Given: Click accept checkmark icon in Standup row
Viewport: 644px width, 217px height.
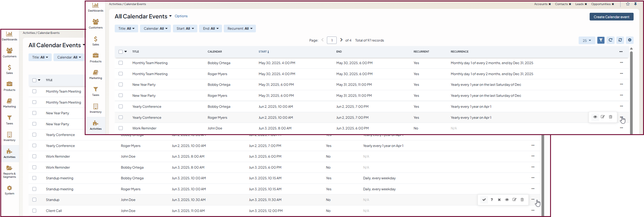Looking at the screenshot, I should click(x=484, y=200).
